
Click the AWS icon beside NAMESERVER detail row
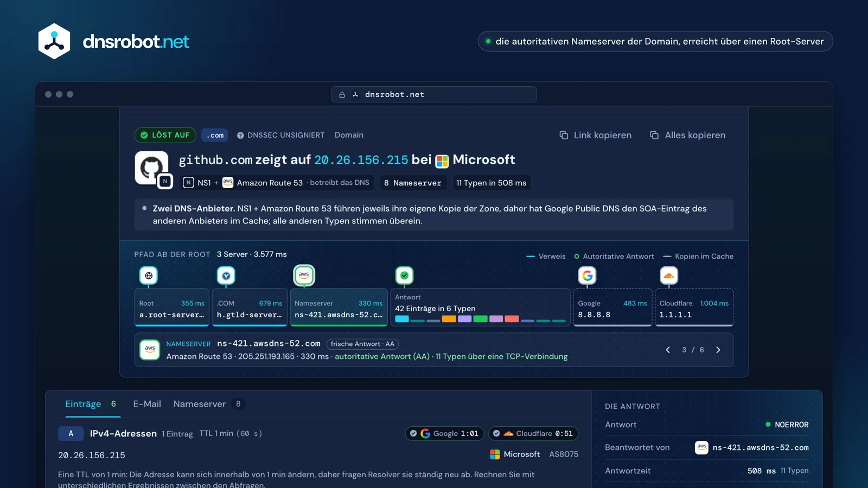(150, 350)
